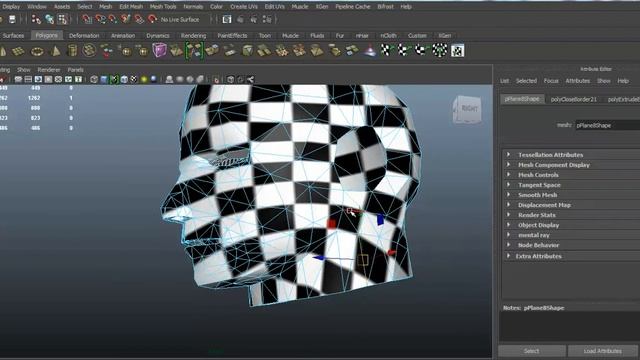Viewport: 640px width, 360px height.
Task: Click the yellow square manipulator center
Action: coord(363,260)
